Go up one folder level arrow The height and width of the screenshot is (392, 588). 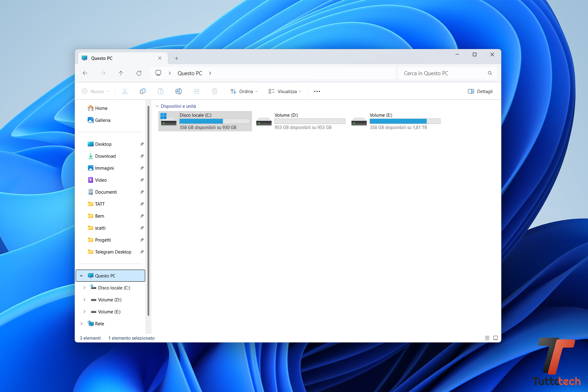121,73
